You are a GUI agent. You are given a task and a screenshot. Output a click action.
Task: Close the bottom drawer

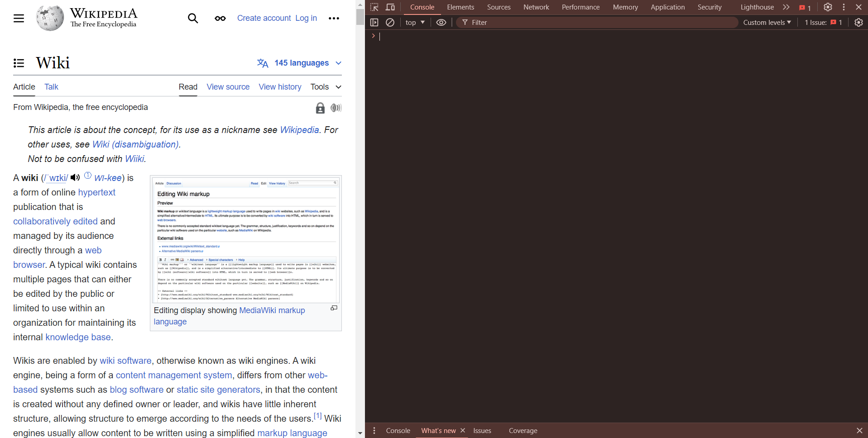pos(859,431)
